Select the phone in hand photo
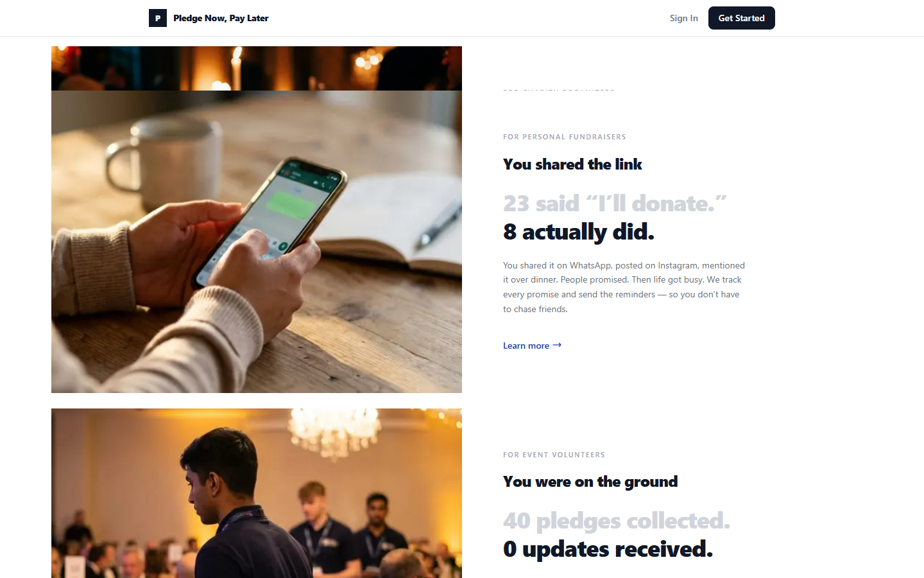The height and width of the screenshot is (578, 924). 257,241
